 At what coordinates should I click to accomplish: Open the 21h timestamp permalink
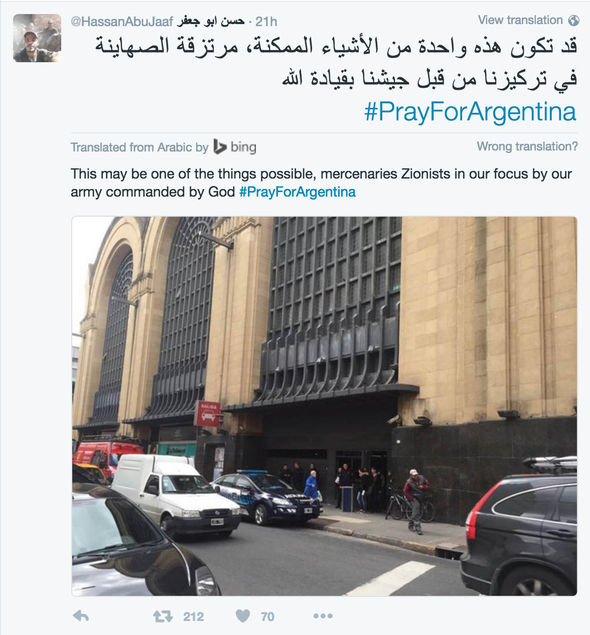pos(266,21)
